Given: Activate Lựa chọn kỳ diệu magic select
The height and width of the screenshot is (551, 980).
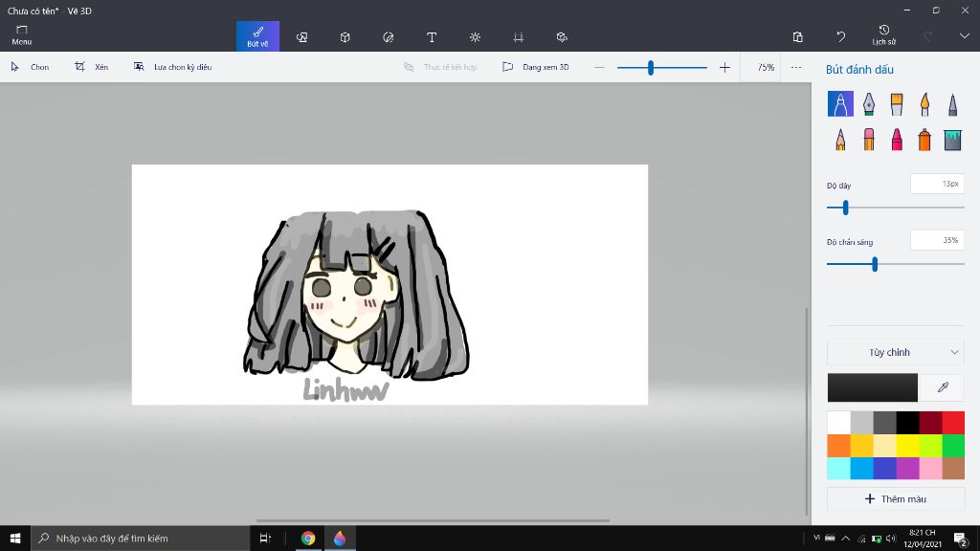Looking at the screenshot, I should tap(173, 67).
